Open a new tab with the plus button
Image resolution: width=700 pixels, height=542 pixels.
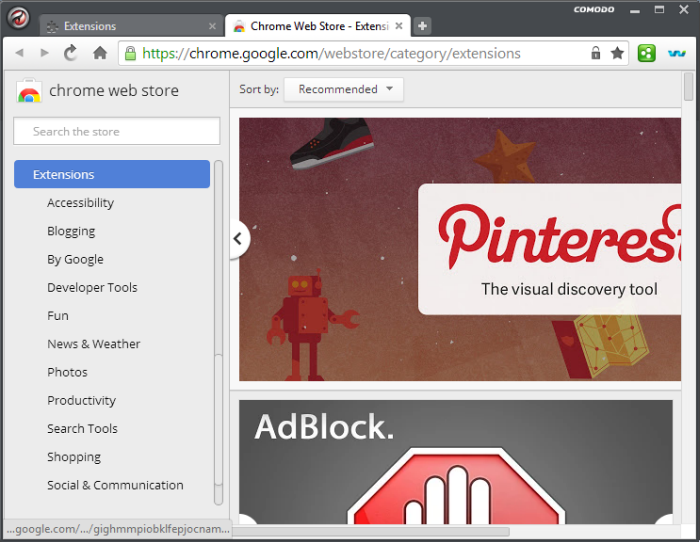click(x=422, y=26)
